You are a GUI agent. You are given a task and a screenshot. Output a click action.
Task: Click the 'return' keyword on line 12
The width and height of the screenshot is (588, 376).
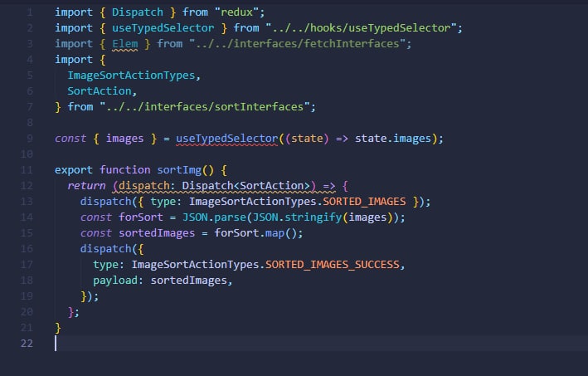coord(86,186)
